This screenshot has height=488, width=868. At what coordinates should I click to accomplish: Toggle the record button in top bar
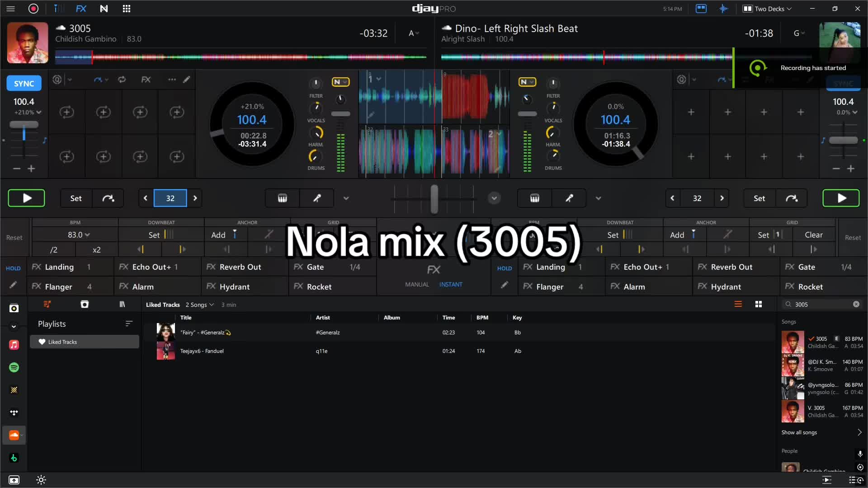pos(33,9)
